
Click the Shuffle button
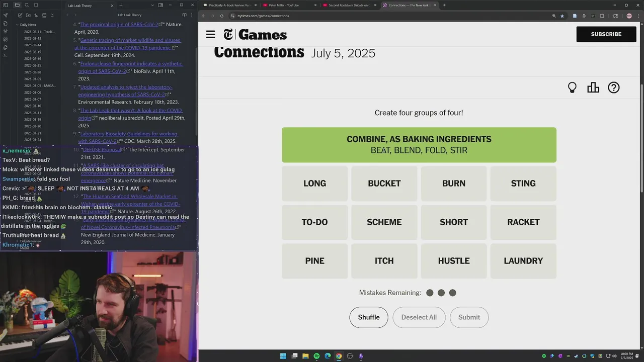[369, 317]
